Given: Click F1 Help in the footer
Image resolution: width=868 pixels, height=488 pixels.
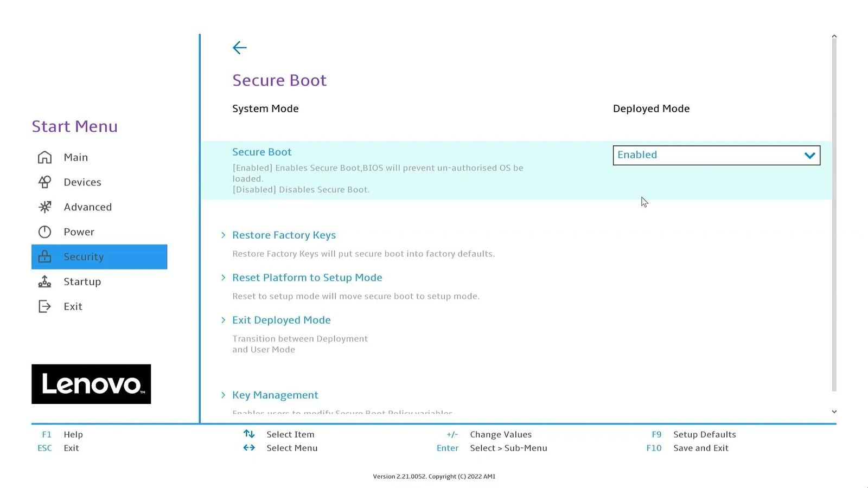Looking at the screenshot, I should click(x=62, y=434).
